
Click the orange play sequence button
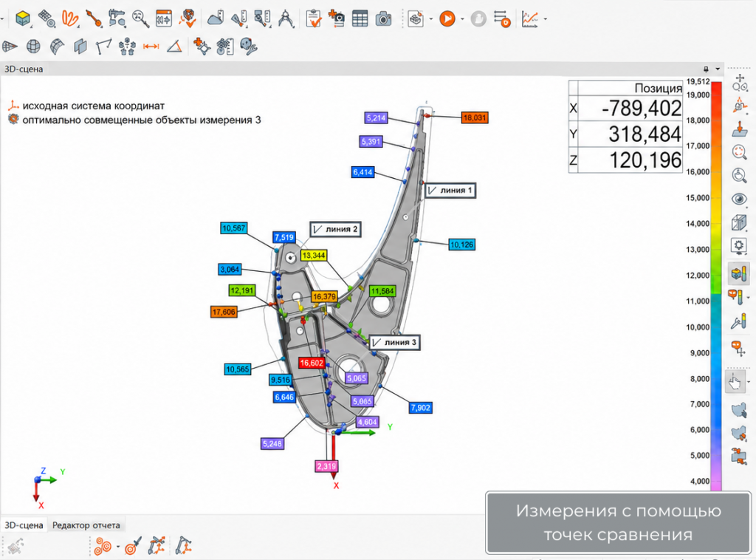(x=447, y=18)
